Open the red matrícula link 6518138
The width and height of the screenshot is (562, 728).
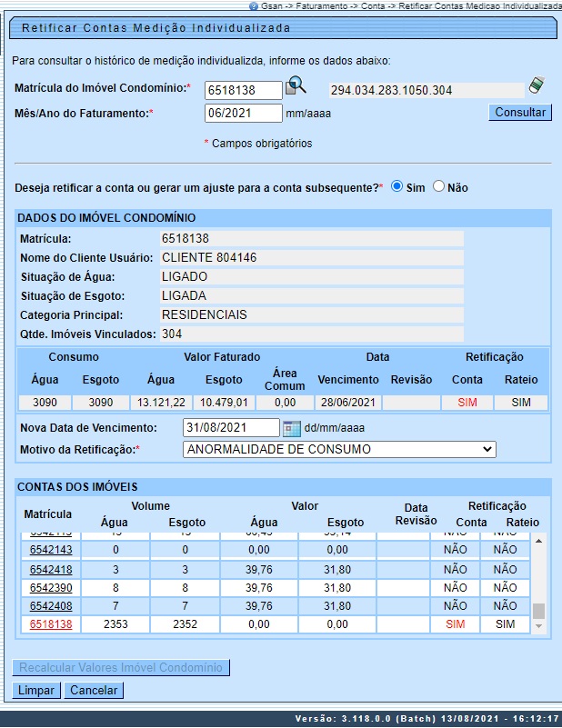pos(51,624)
